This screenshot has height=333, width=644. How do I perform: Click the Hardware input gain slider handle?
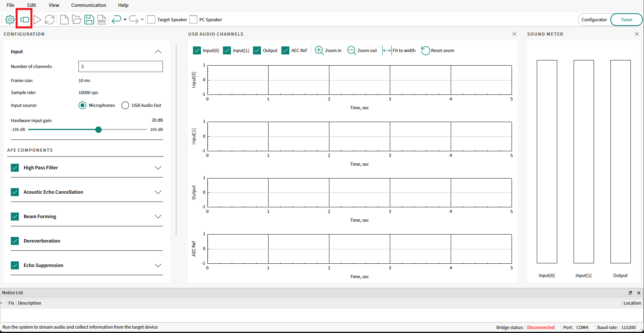click(x=98, y=130)
